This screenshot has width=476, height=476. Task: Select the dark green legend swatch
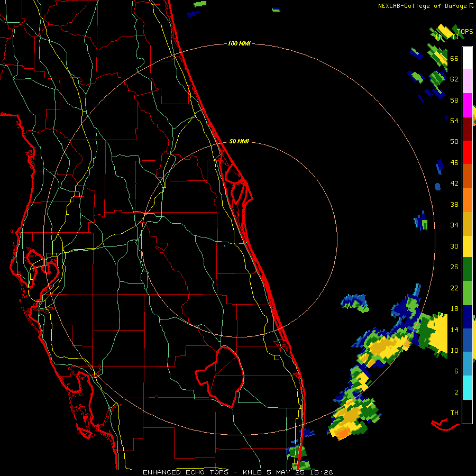(467, 269)
